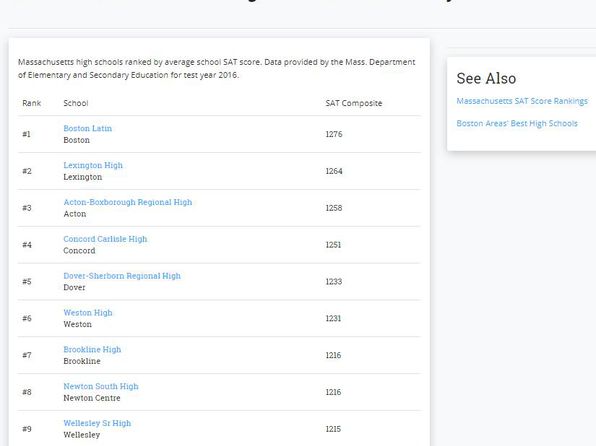The height and width of the screenshot is (446, 596).
Task: Open the Concord Carlisle High link
Action: (x=105, y=239)
